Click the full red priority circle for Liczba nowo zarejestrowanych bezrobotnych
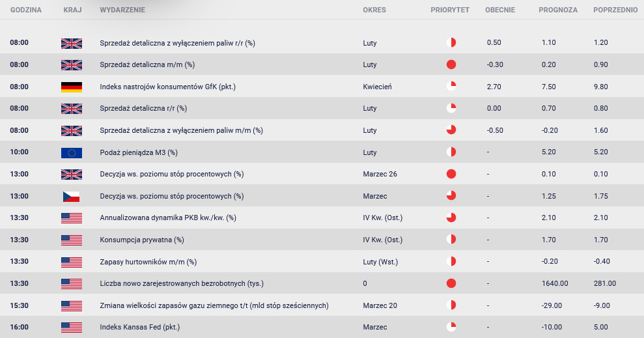This screenshot has width=644, height=338. click(x=451, y=283)
